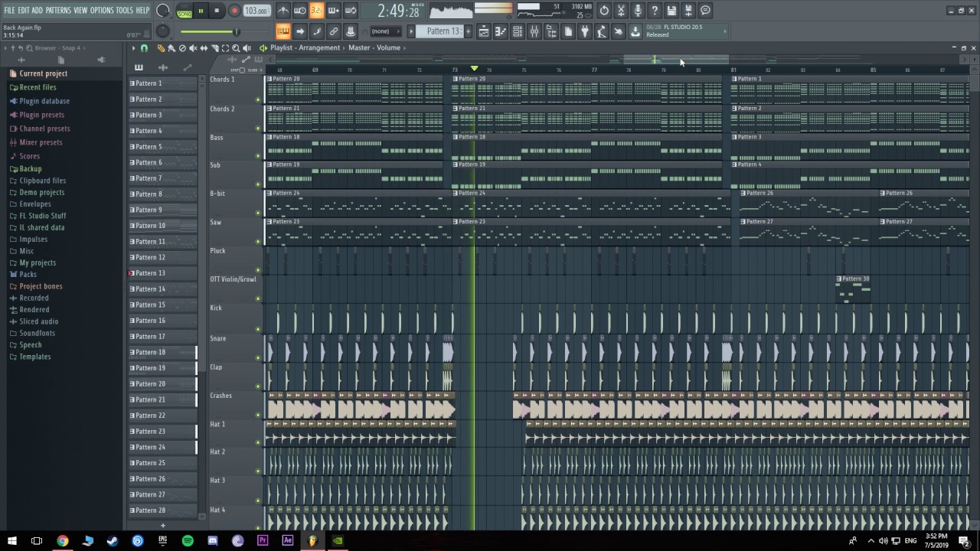Open the FILE menu
The image size is (980, 551).
(9, 10)
